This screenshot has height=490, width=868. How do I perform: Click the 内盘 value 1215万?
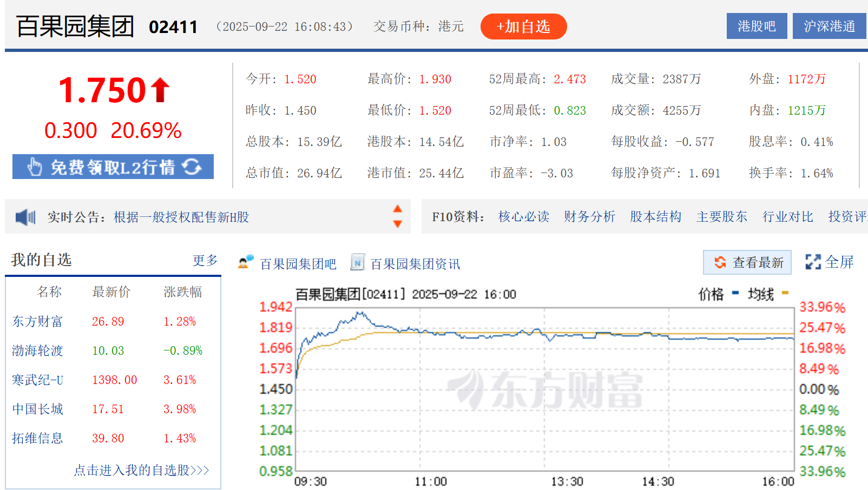click(x=807, y=111)
